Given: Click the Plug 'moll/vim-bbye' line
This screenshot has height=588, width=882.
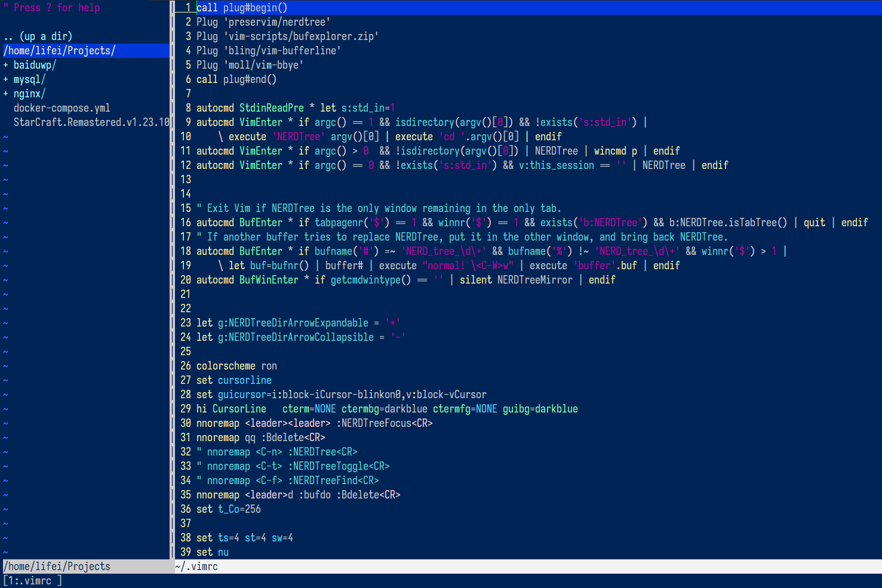Looking at the screenshot, I should (250, 65).
